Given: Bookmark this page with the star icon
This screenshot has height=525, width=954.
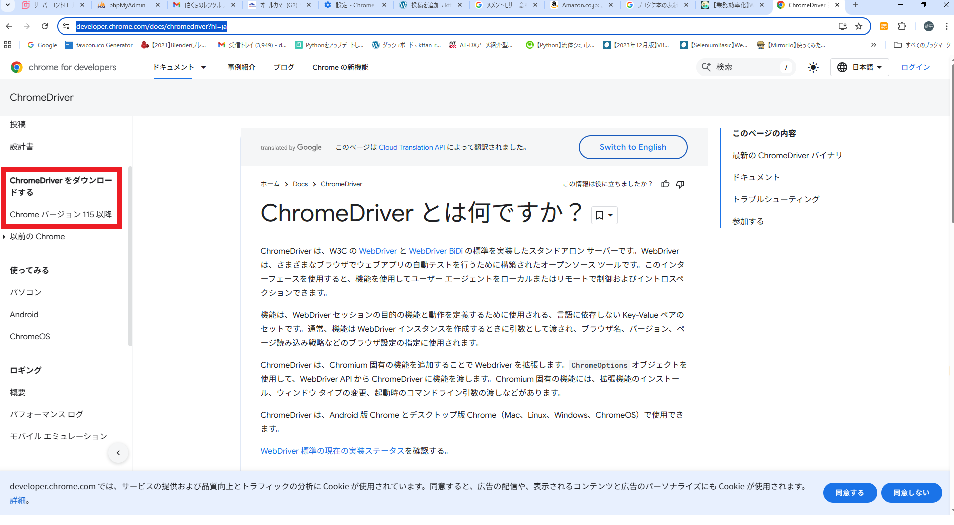Looking at the screenshot, I should tap(858, 26).
